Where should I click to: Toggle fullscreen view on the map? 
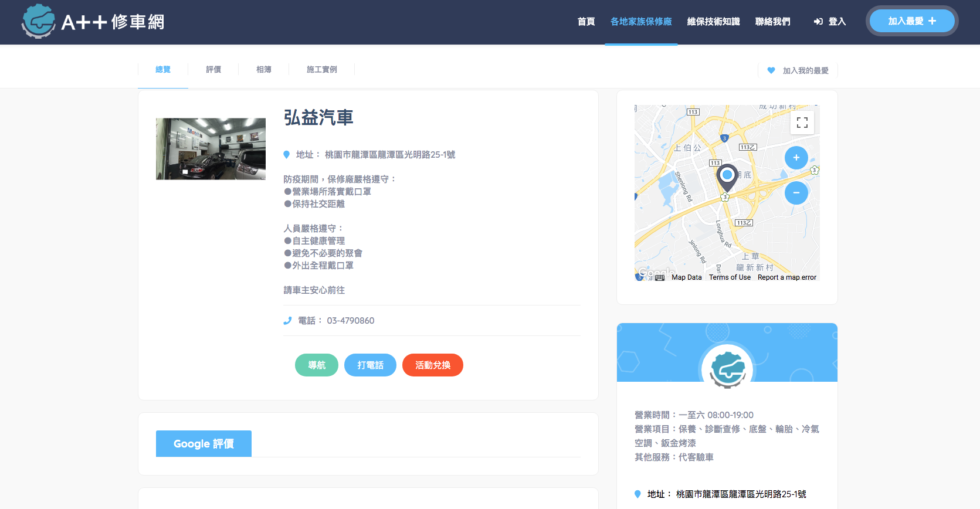[x=802, y=123]
